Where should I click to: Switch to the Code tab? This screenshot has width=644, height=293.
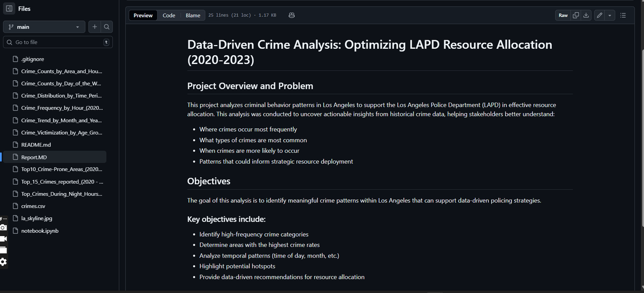169,16
